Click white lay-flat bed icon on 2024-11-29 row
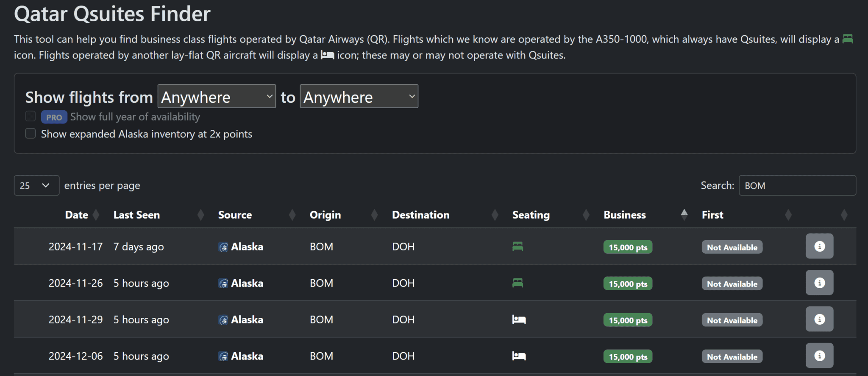This screenshot has width=868, height=376. tap(519, 320)
